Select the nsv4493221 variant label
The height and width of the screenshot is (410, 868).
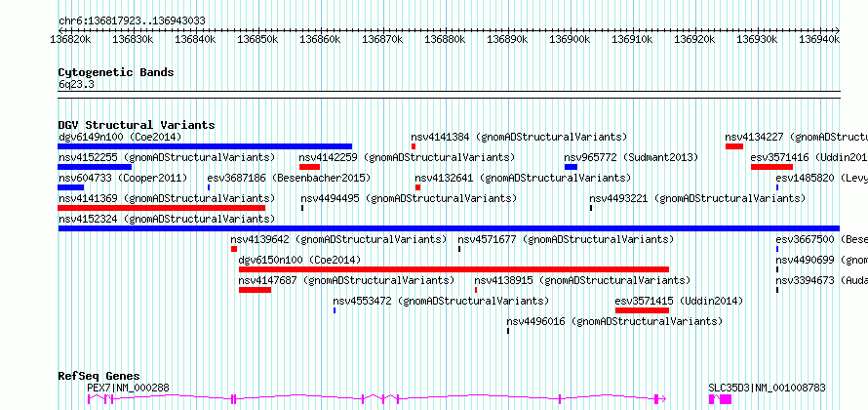click(697, 198)
